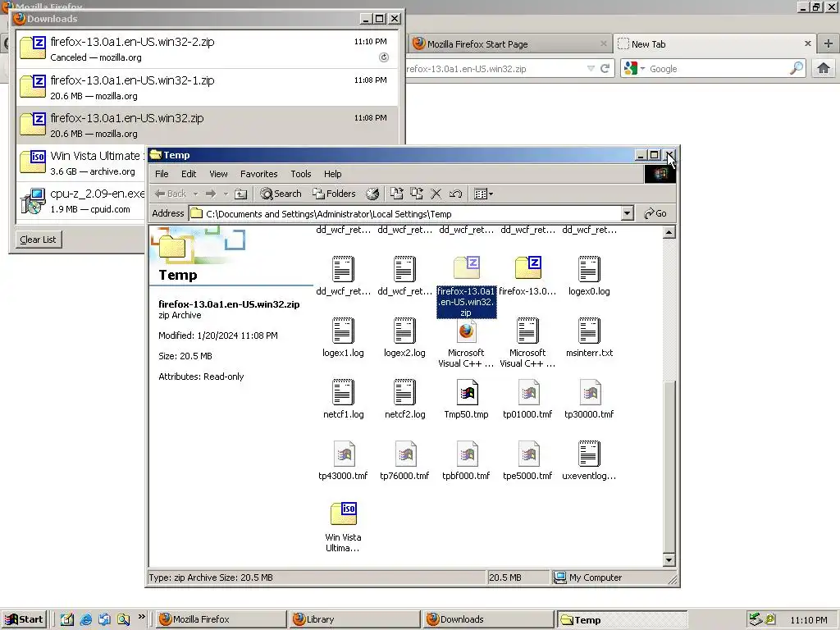Open the Views dropdown button
The width and height of the screenshot is (840, 630).
(x=483, y=194)
